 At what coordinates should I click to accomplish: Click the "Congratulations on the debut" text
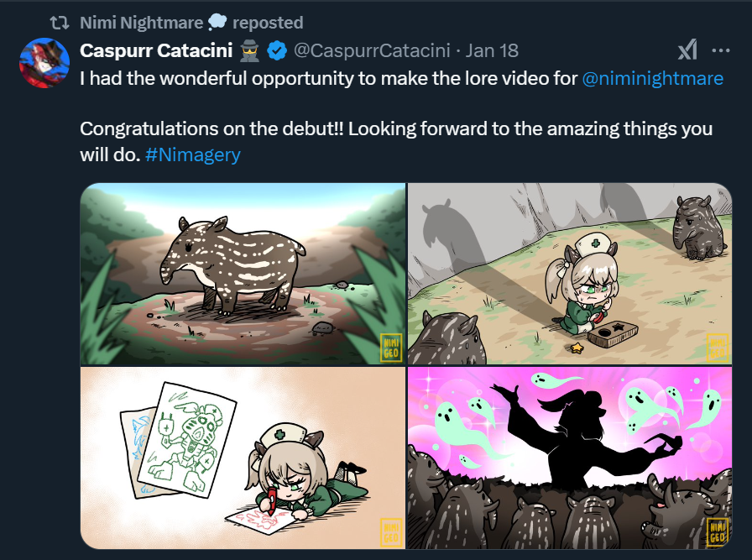click(336, 129)
